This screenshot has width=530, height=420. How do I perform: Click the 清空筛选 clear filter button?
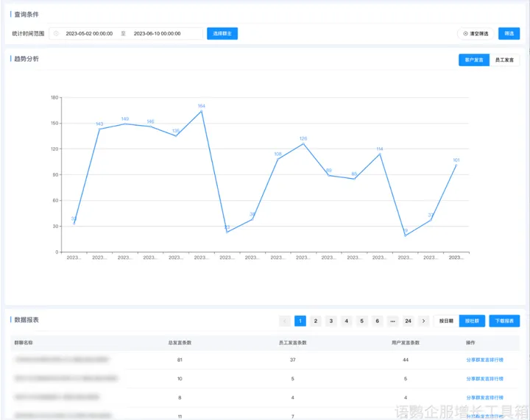point(476,34)
